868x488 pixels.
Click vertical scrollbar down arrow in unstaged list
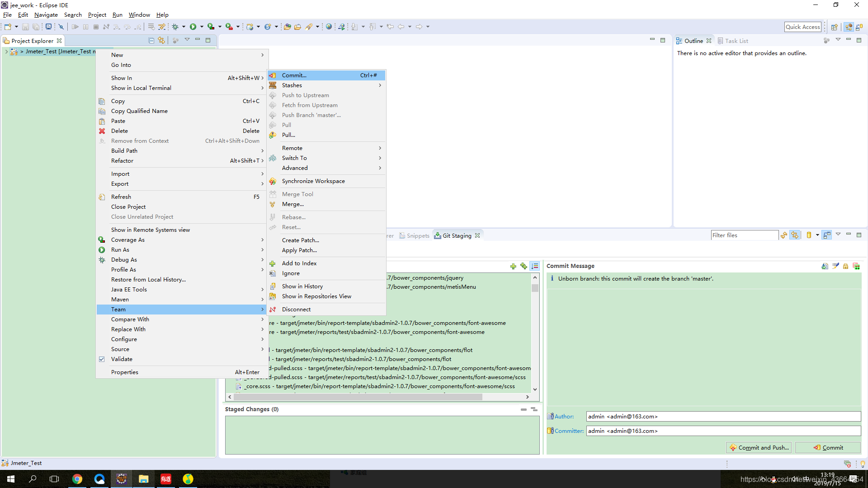click(535, 389)
